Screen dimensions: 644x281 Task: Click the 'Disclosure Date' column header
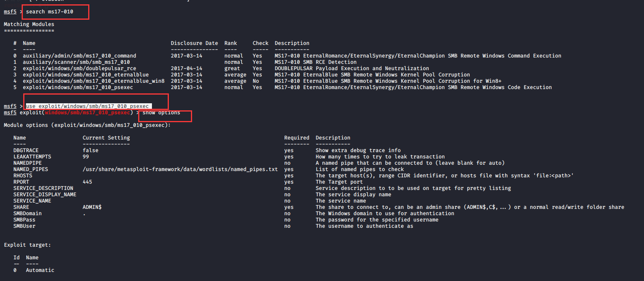pos(194,43)
